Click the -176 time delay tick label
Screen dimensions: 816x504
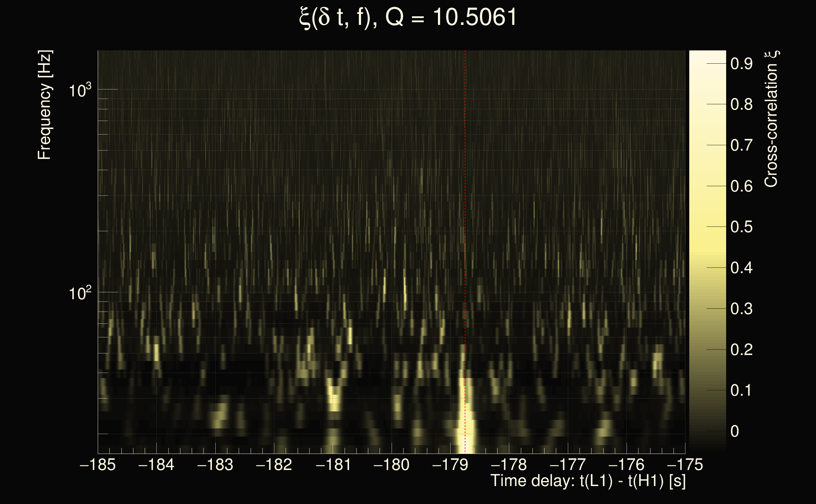pyautogui.click(x=626, y=465)
